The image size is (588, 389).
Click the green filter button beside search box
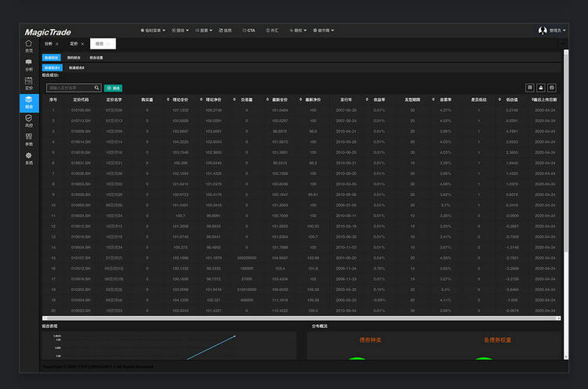pos(113,88)
